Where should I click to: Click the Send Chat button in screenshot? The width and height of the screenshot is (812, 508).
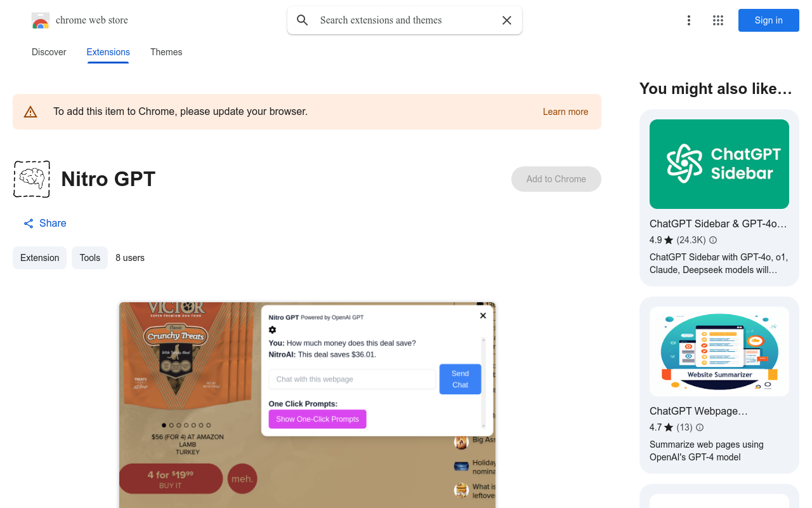click(461, 379)
